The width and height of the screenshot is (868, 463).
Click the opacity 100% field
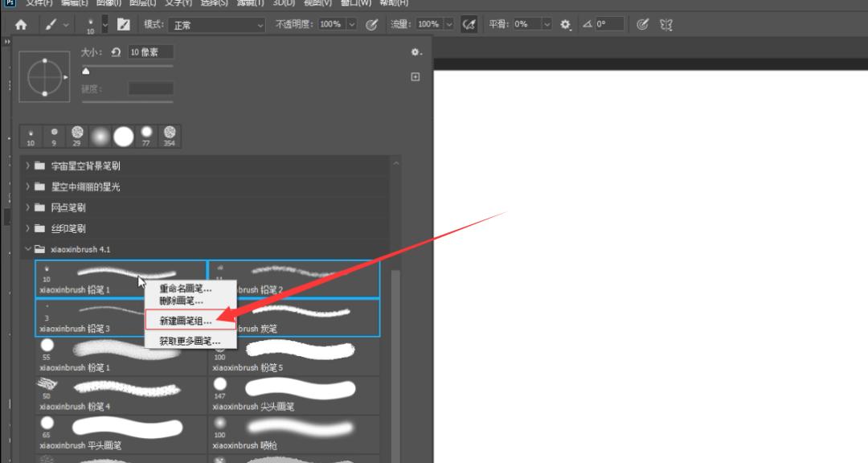pyautogui.click(x=332, y=24)
